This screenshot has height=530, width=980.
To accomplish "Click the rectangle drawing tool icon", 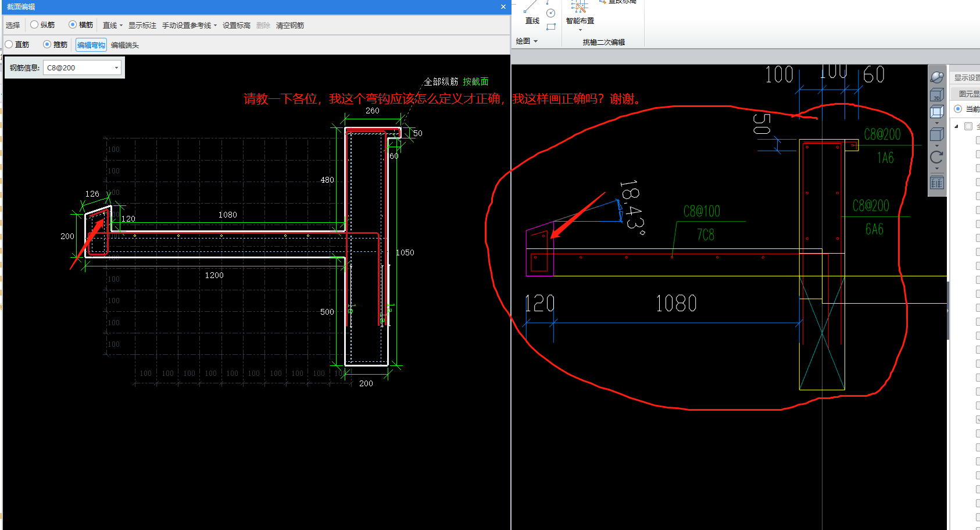I will [551, 26].
